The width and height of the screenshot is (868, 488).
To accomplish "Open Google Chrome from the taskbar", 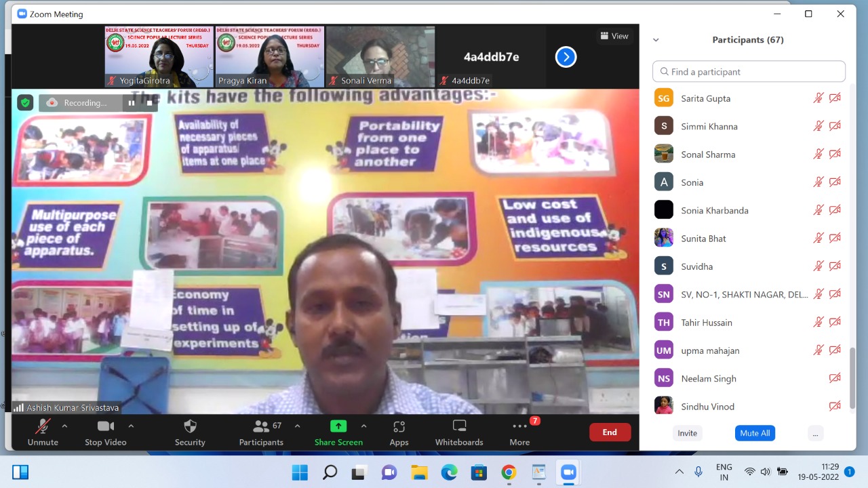I will (509, 472).
